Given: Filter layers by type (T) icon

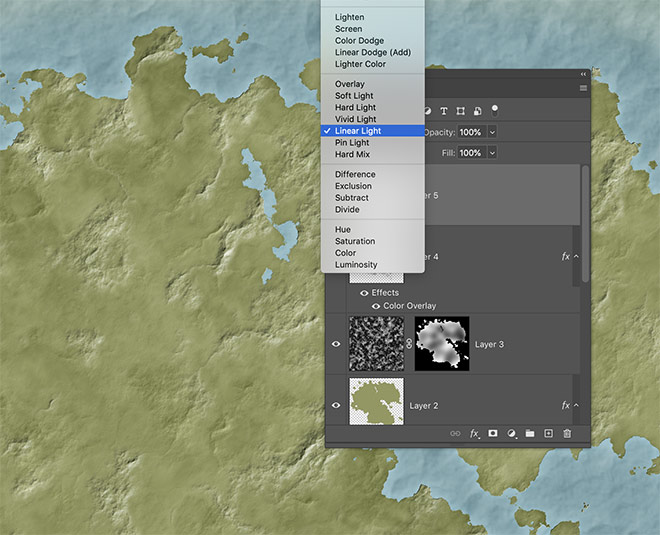Looking at the screenshot, I should [x=443, y=111].
